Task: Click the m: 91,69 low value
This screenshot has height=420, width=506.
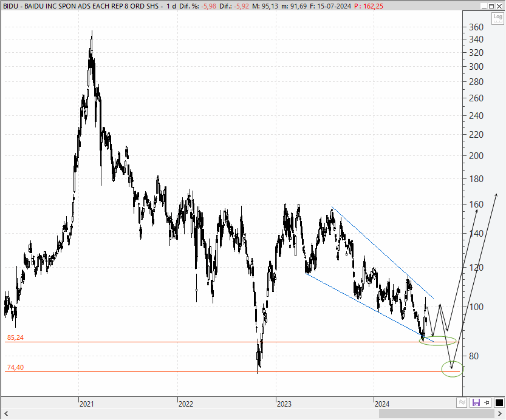Action: 293,6
